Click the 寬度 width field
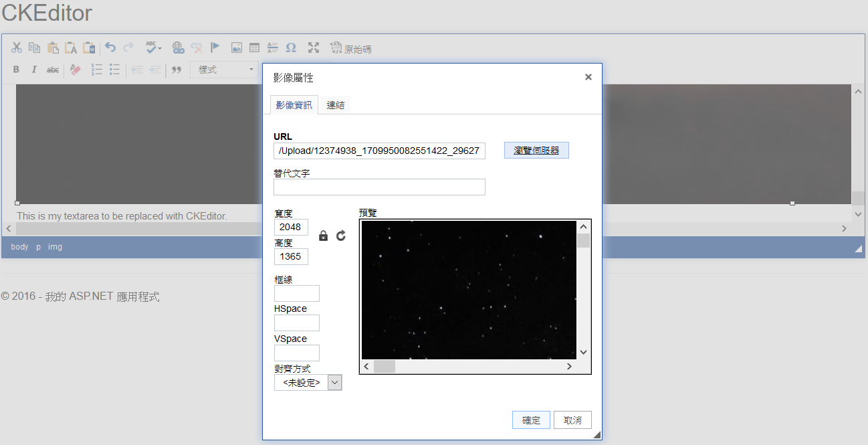This screenshot has height=445, width=868. (x=291, y=227)
